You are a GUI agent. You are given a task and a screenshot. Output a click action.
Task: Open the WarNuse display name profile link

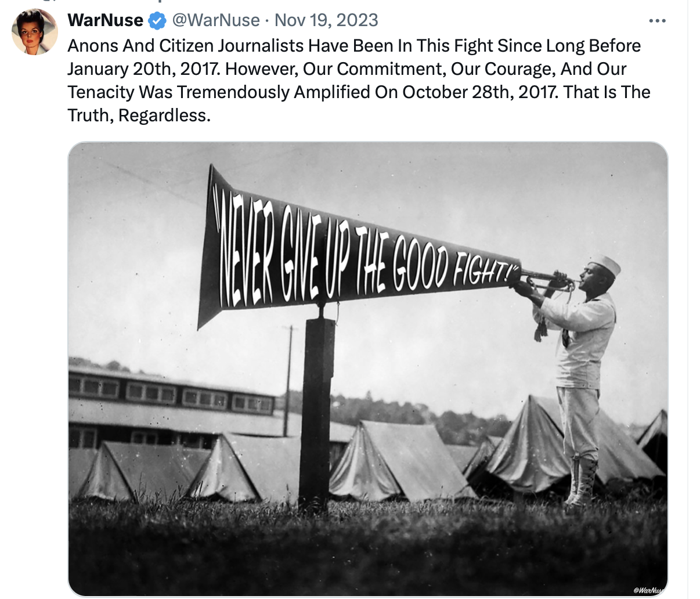(106, 20)
